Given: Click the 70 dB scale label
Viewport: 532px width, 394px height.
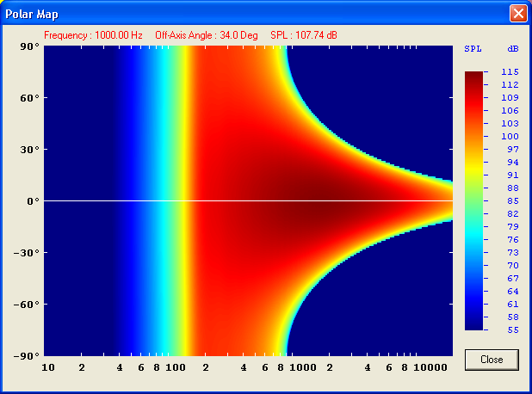Looking at the screenshot, I should click(513, 266).
